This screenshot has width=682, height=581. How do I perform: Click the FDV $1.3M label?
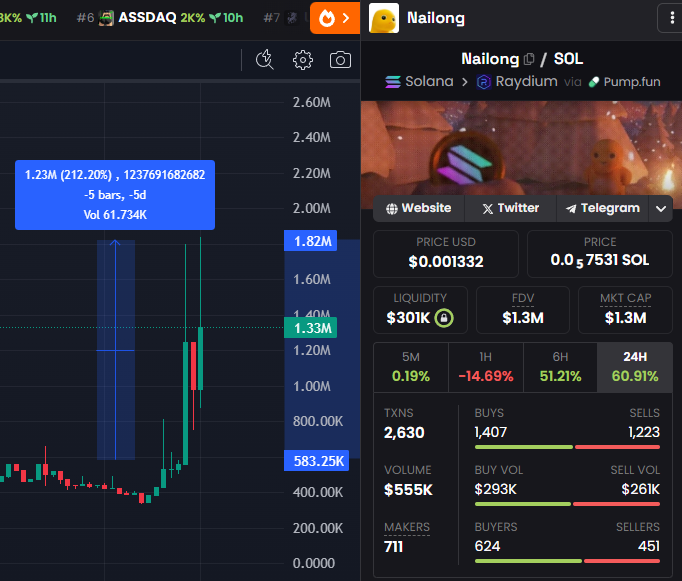click(523, 310)
